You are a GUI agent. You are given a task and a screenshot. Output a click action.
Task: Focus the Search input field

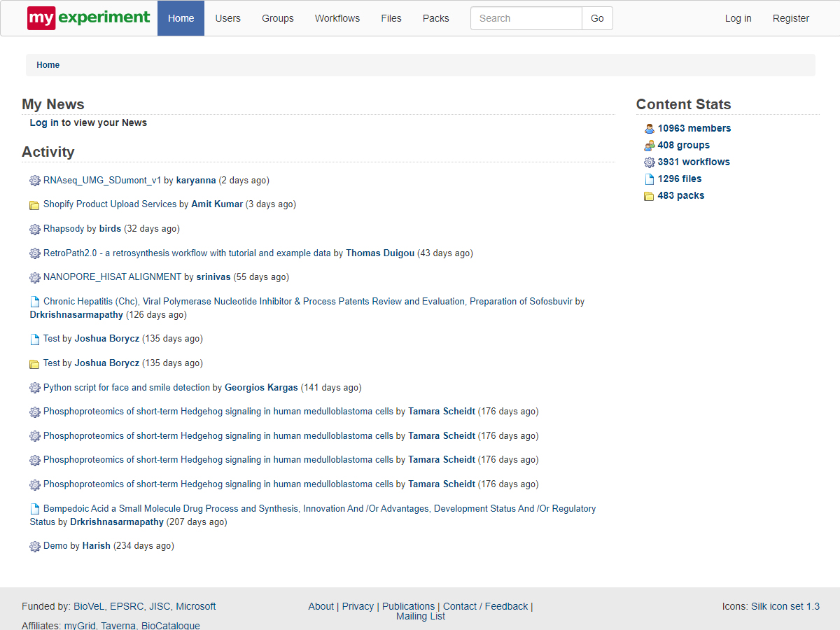[526, 18]
